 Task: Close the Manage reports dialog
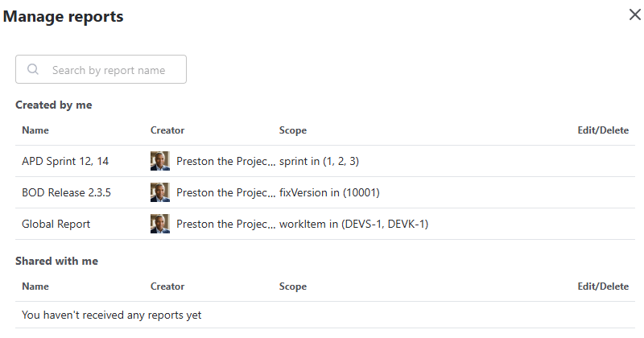pos(634,14)
